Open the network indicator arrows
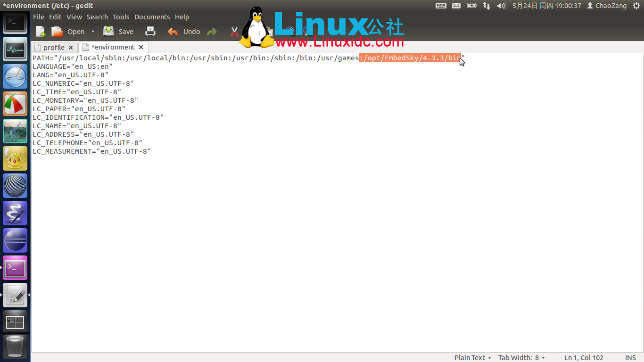Viewport: 644px width, 362px height. coord(487,6)
